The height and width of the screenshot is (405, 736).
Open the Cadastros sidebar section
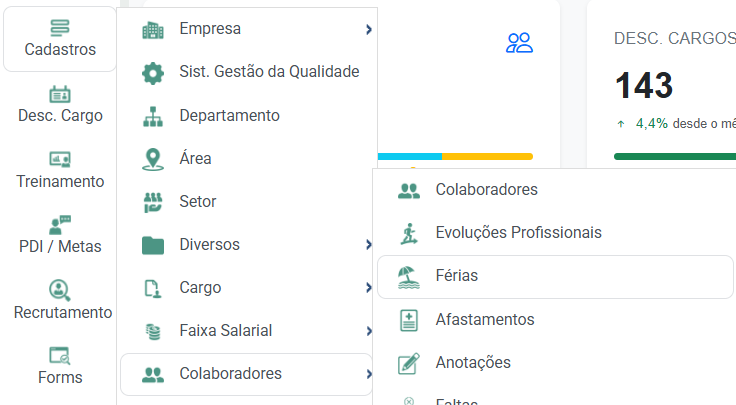60,39
